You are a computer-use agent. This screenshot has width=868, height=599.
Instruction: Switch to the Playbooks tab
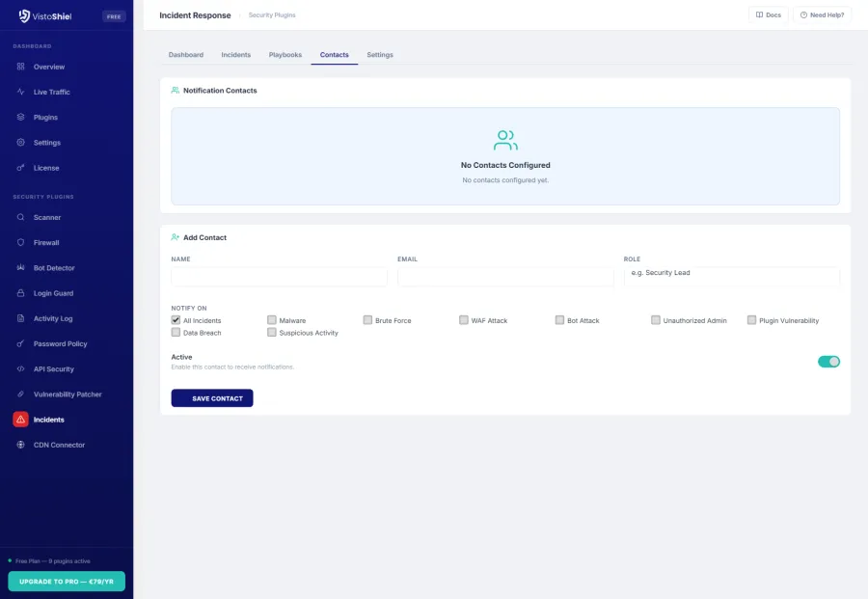pos(285,55)
